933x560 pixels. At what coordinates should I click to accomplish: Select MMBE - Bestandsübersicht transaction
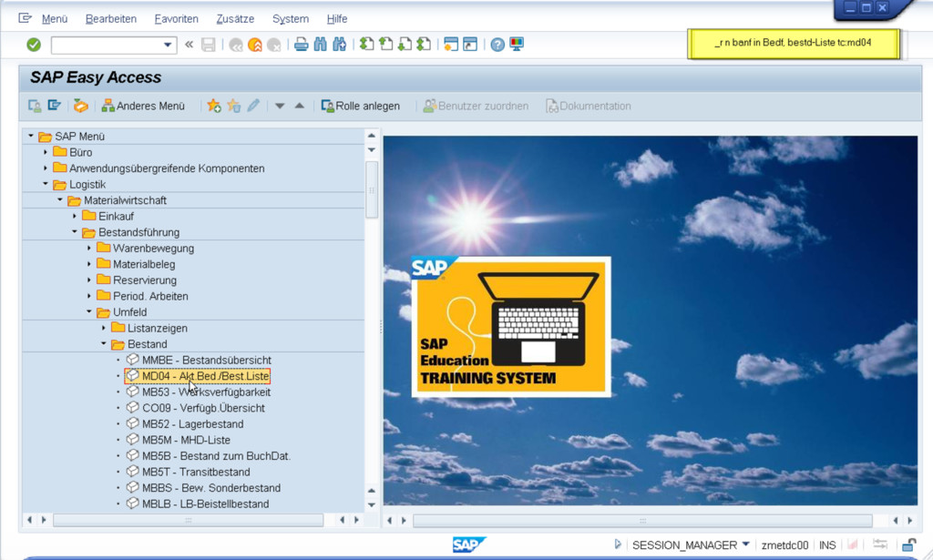(206, 360)
